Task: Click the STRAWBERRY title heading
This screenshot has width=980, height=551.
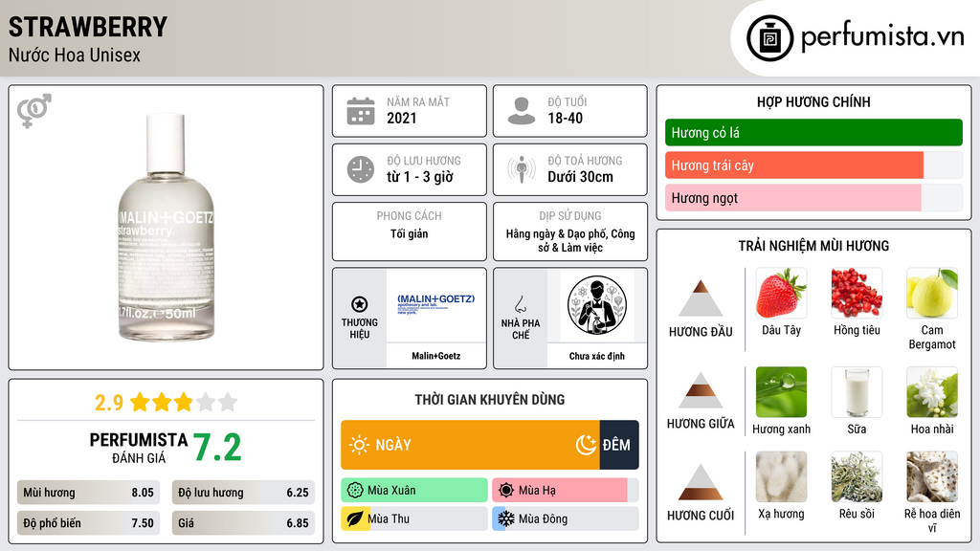Action: point(88,27)
